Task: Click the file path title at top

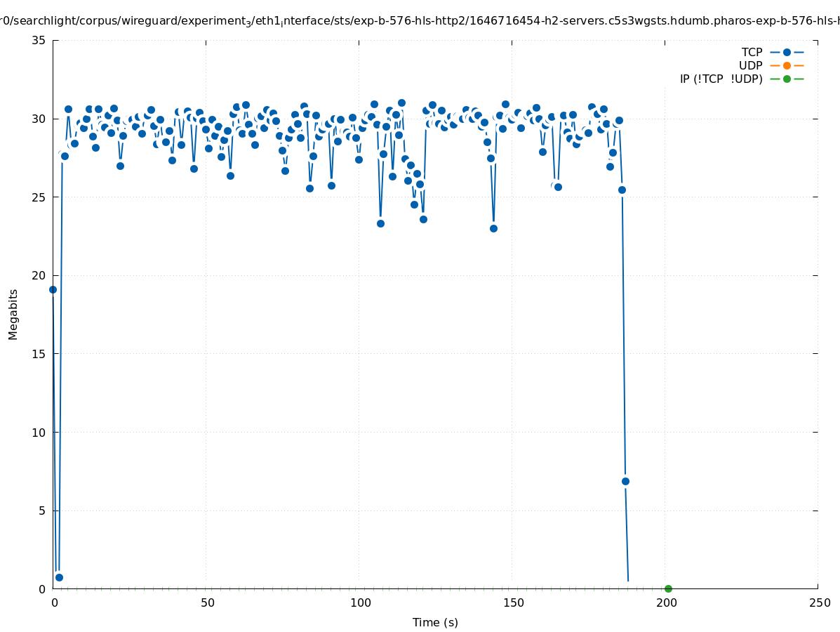Action: tap(420, 21)
